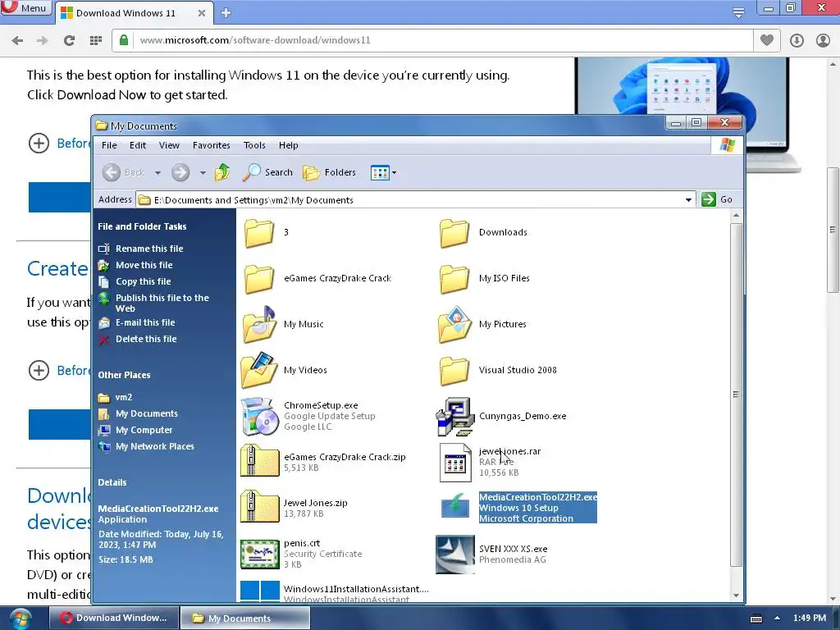Select the My Videos folder icon
The width and height of the screenshot is (840, 630).
(260, 370)
